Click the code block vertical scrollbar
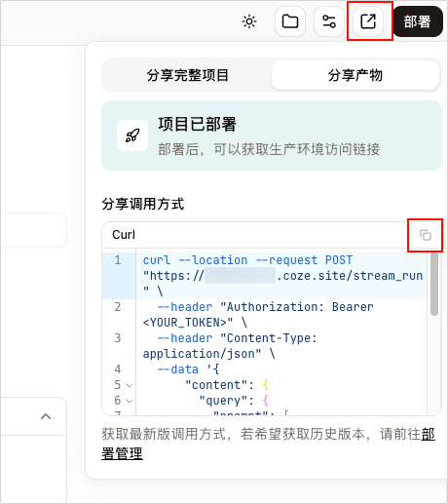The image size is (448, 504). [434, 284]
